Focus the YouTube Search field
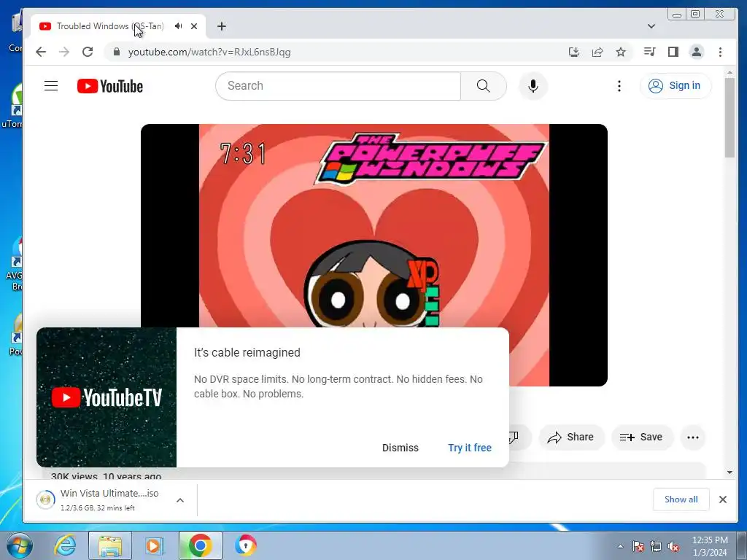 pyautogui.click(x=338, y=86)
